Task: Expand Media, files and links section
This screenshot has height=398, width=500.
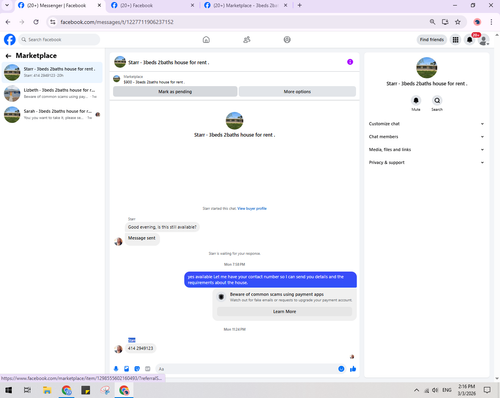Action: [426, 150]
